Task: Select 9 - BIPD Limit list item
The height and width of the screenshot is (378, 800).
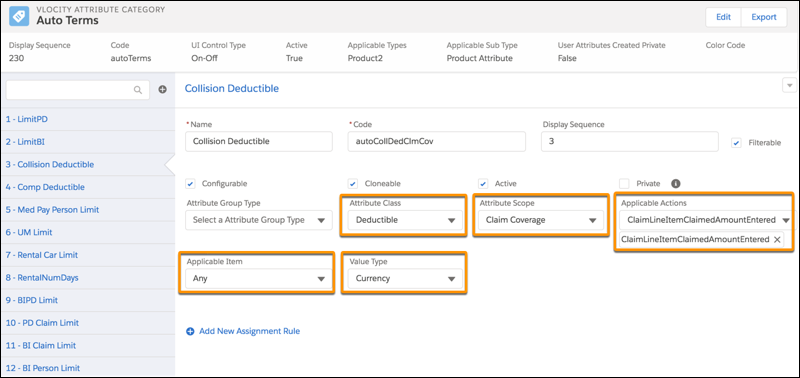Action: tap(87, 300)
